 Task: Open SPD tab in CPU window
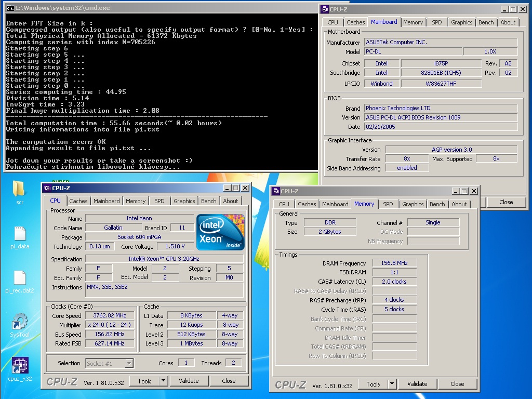pos(159,201)
